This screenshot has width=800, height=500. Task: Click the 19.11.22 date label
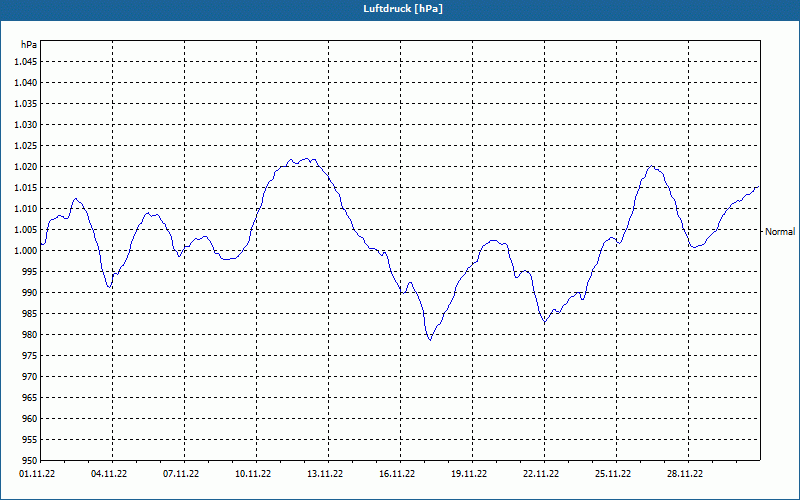click(x=468, y=473)
